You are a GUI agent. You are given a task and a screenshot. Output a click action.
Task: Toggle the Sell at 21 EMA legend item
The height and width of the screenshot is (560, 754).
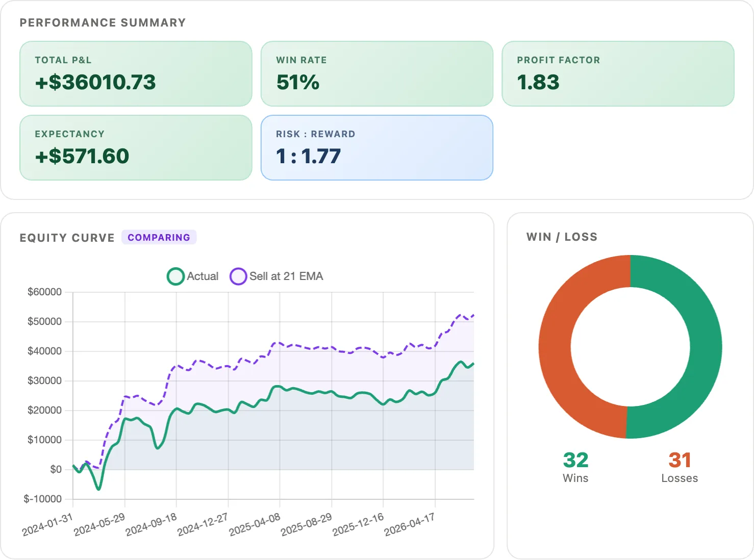pos(277,276)
